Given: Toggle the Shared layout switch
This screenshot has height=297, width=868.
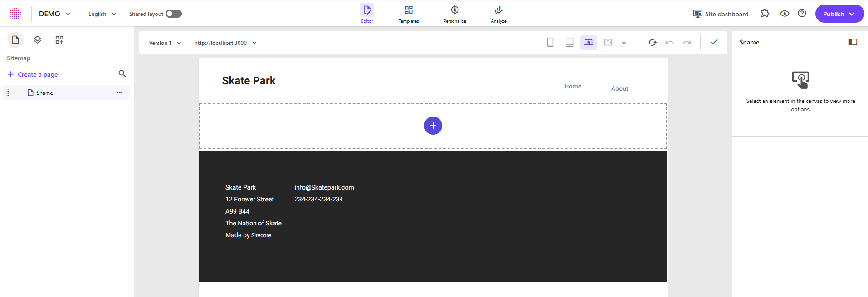Looking at the screenshot, I should [173, 14].
